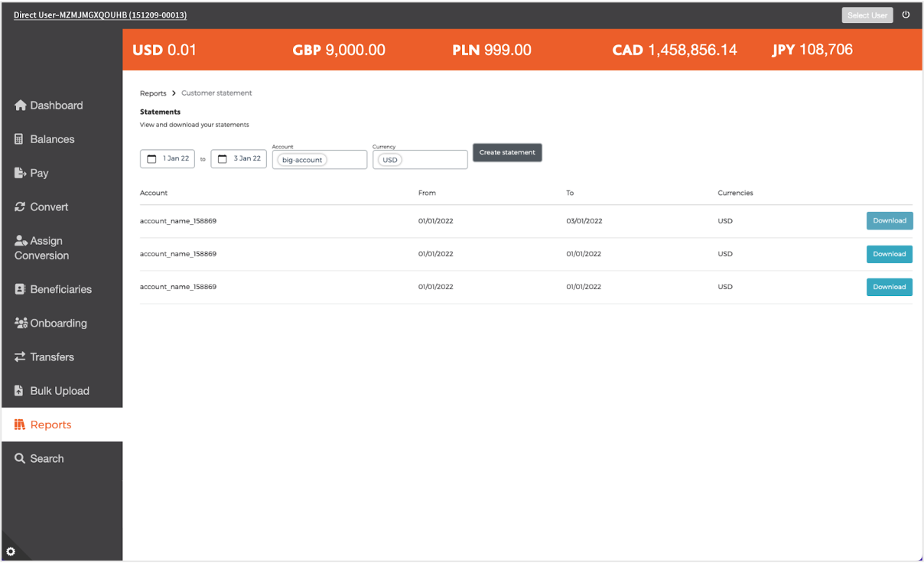Click the Beneficiaries address book icon
Image resolution: width=924 pixels, height=563 pixels.
click(21, 289)
